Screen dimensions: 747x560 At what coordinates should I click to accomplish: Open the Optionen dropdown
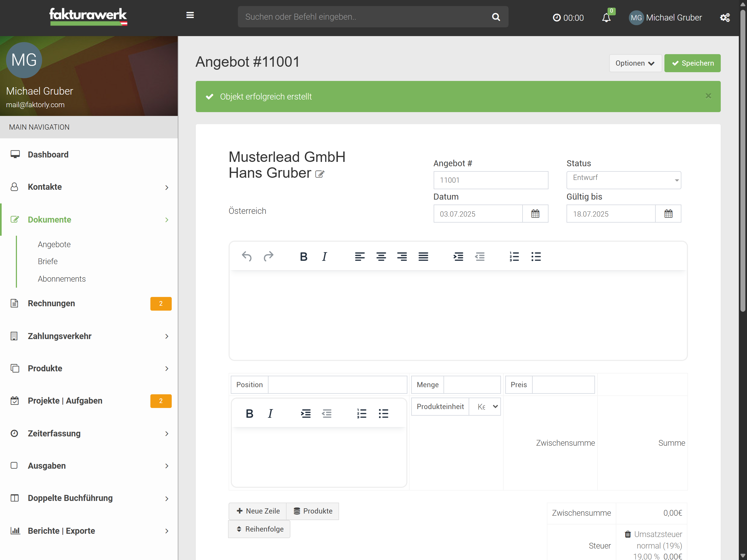(x=635, y=63)
